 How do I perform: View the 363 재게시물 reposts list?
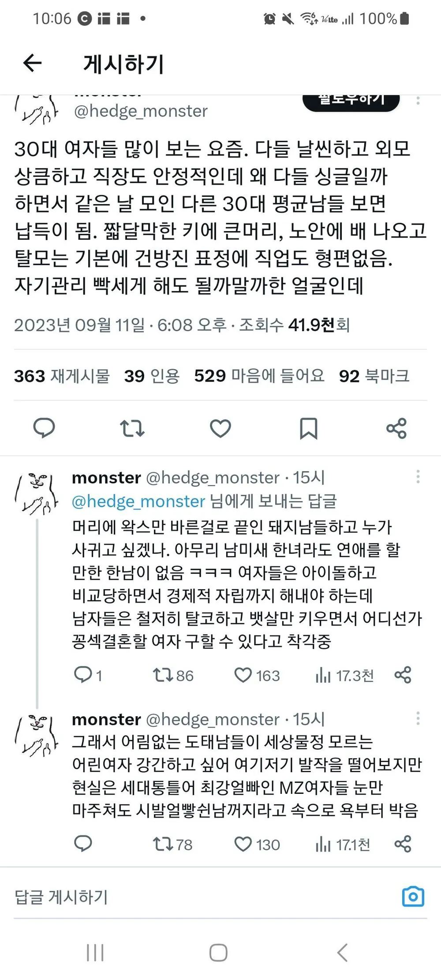62,377
